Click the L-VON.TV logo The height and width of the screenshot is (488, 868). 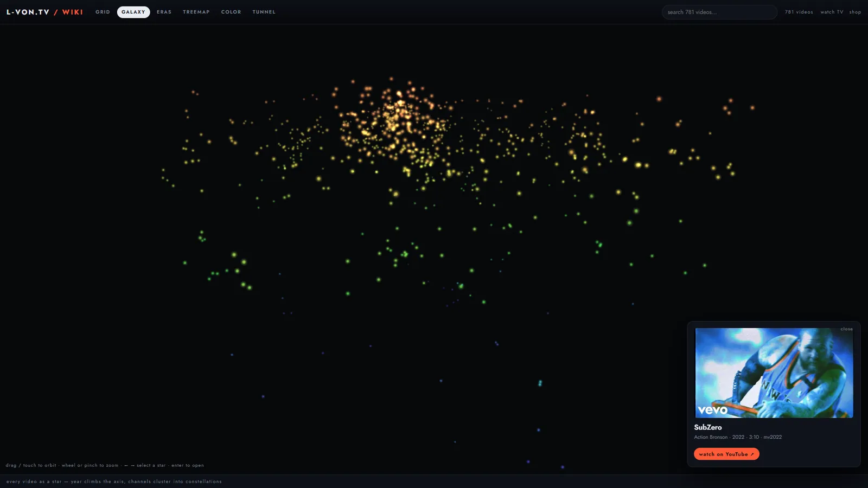(x=28, y=12)
